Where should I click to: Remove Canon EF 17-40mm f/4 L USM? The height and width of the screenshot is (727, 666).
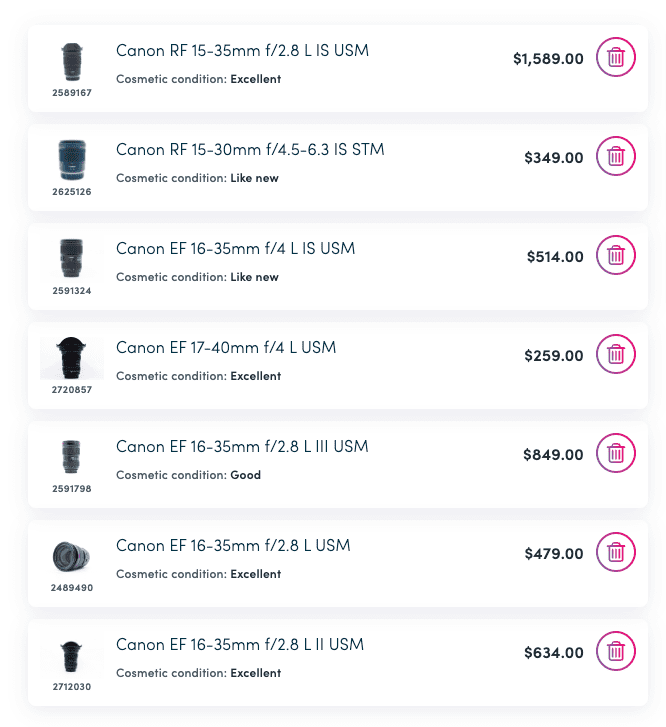pos(616,355)
